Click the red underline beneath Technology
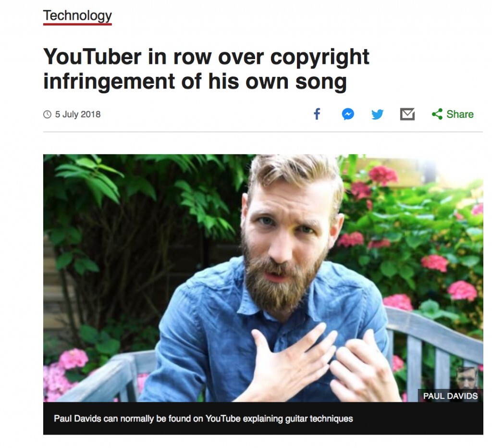This screenshot has width=492, height=448. tap(77, 24)
